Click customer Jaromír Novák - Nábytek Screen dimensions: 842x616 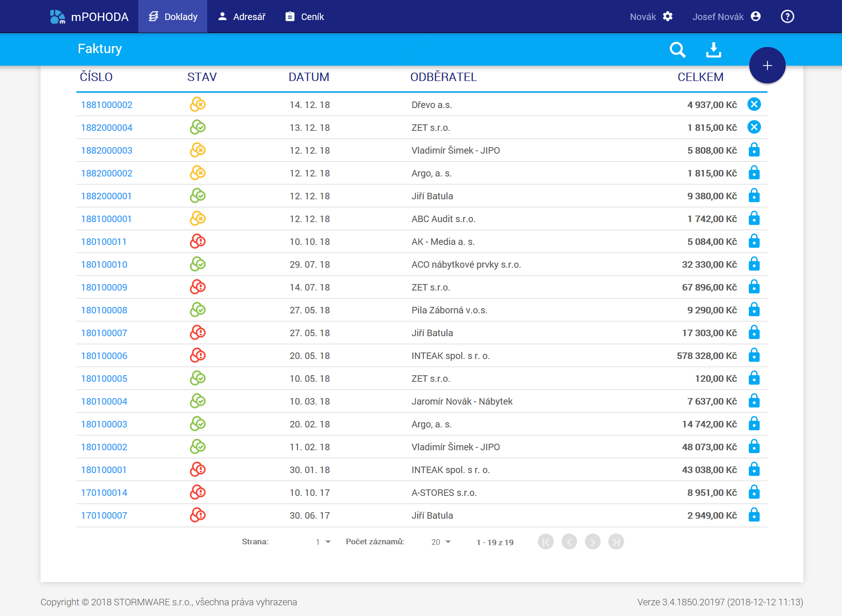point(462,401)
